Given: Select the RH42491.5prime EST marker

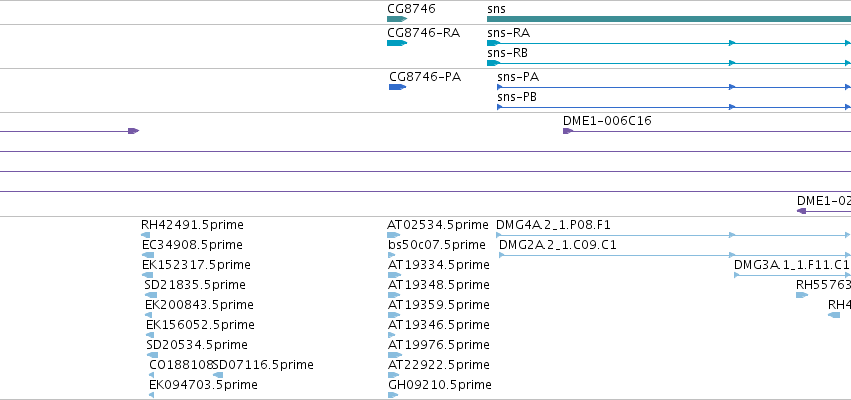Looking at the screenshot, I should pyautogui.click(x=145, y=235).
